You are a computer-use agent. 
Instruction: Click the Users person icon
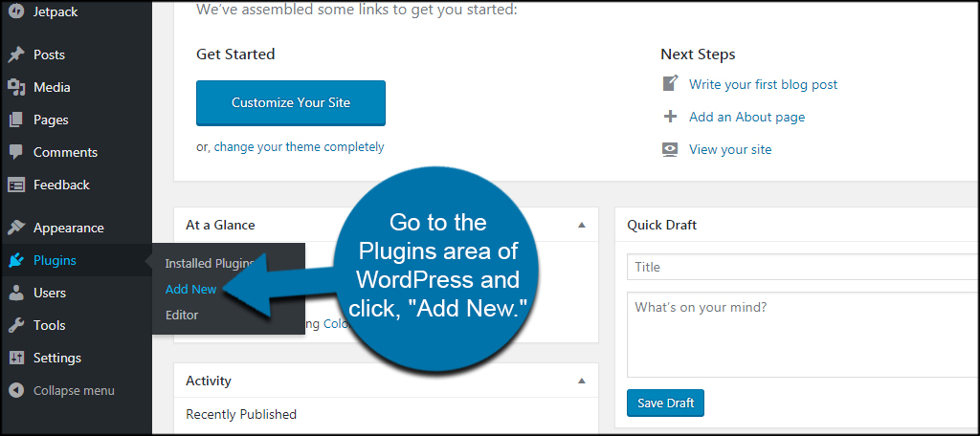(16, 293)
